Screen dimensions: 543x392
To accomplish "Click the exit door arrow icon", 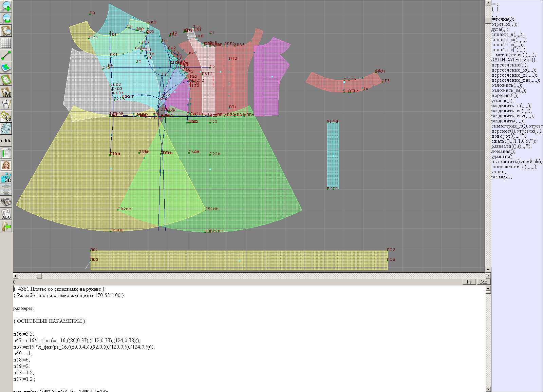I will pos(6,226).
